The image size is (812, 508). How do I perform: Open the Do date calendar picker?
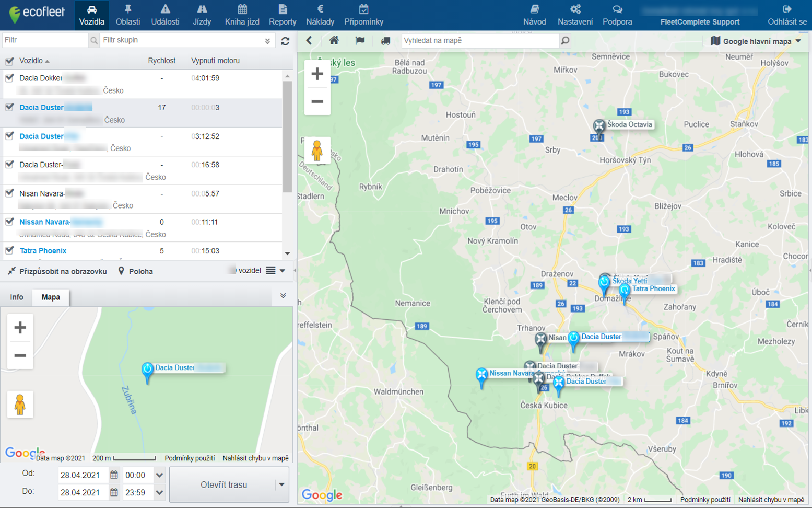pos(114,492)
